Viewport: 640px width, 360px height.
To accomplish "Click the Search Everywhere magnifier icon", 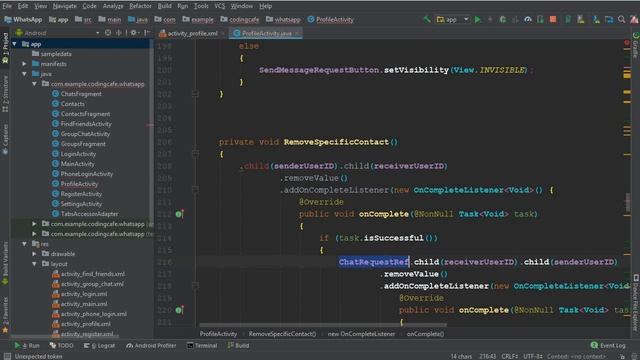I will click(x=621, y=19).
